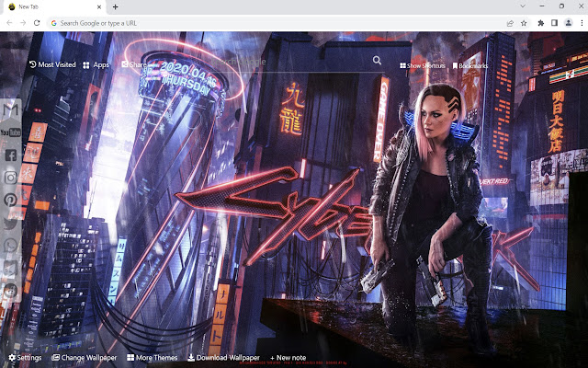The height and width of the screenshot is (368, 588).
Task: Reload the current page
Action: pyautogui.click(x=37, y=23)
